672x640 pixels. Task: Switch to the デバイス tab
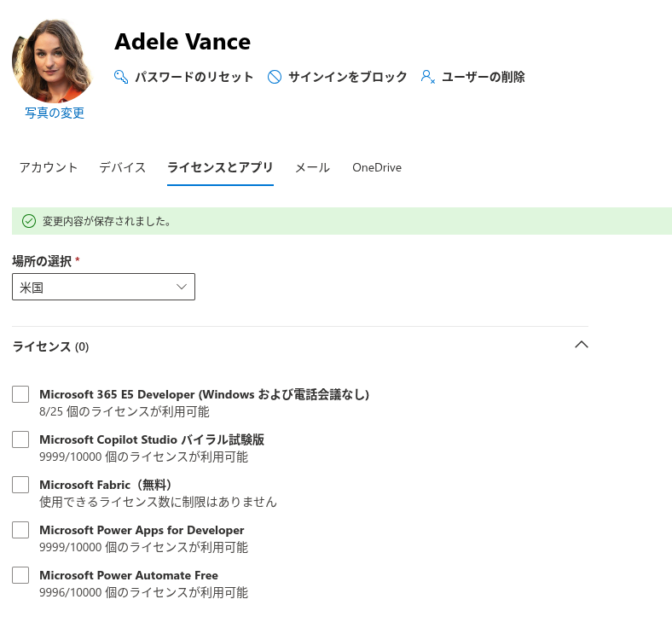pyautogui.click(x=123, y=167)
